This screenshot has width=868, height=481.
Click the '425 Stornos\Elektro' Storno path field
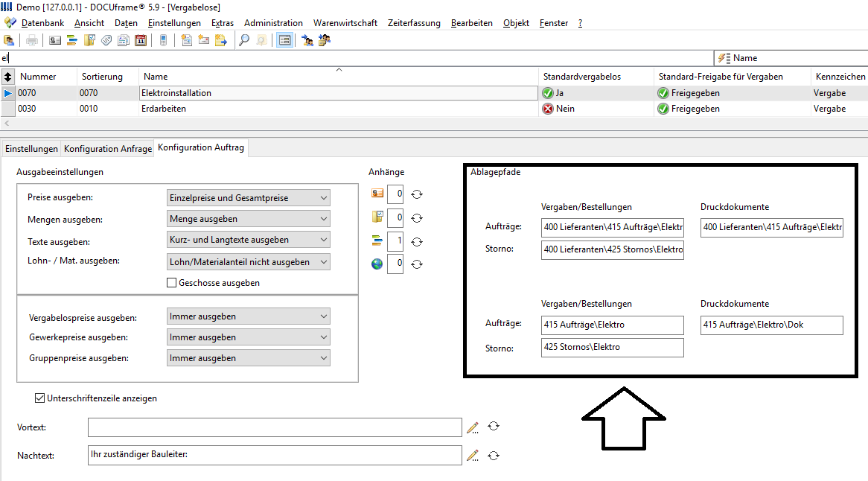pyautogui.click(x=612, y=347)
